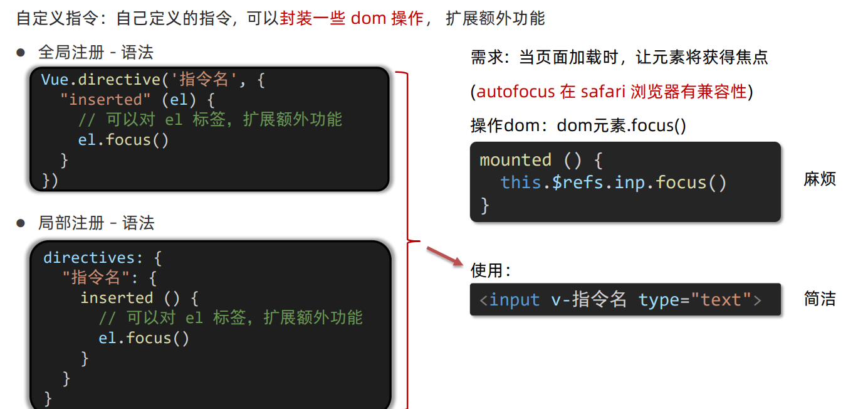Click the green comment in global code block
Viewport: 868px width, 409px height.
[x=210, y=119]
